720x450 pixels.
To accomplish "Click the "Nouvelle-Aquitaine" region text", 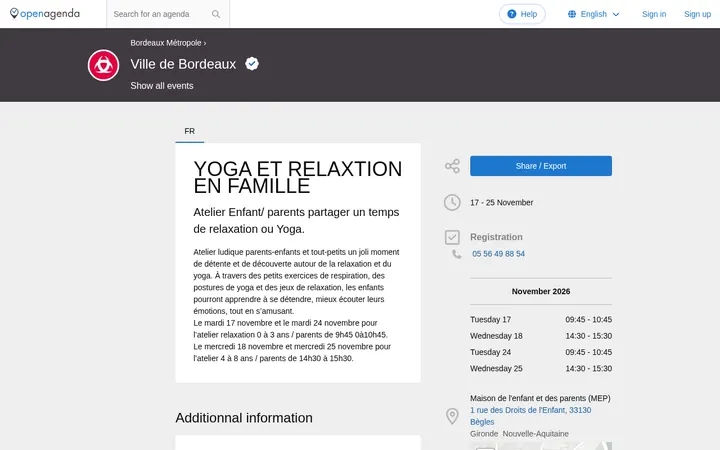I will click(535, 433).
